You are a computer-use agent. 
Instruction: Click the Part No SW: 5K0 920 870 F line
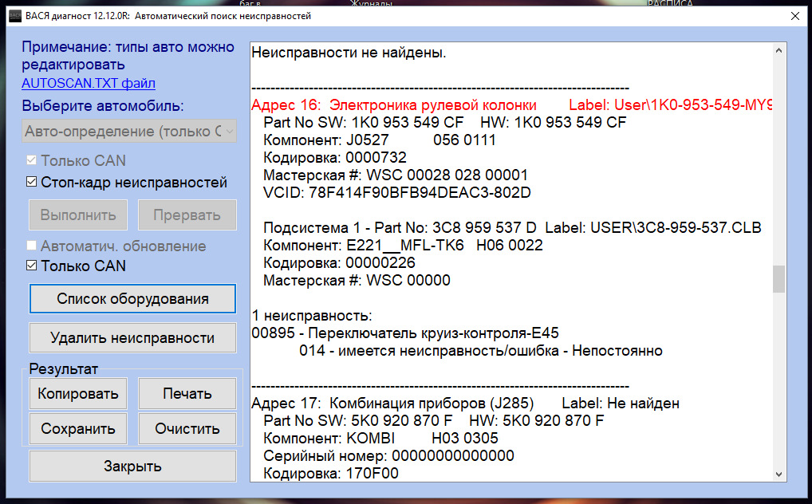point(433,420)
